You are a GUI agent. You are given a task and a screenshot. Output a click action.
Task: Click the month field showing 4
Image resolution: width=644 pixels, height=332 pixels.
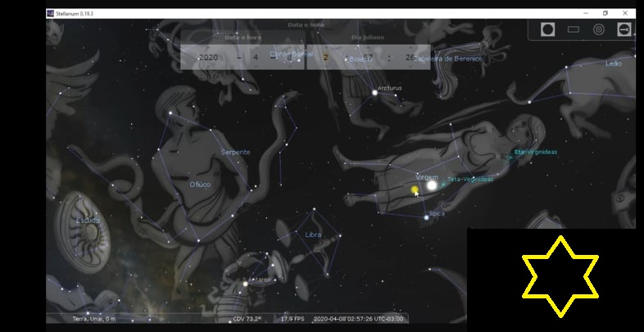point(256,57)
